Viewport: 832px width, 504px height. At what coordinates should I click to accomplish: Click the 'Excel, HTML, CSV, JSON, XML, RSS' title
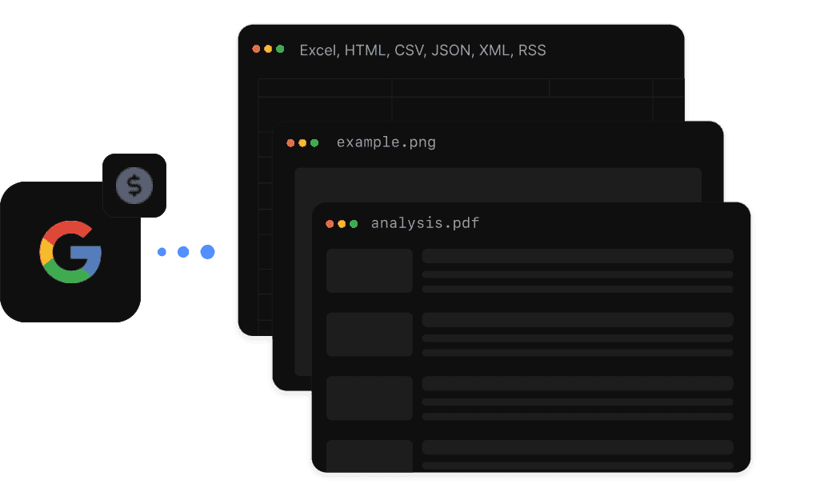click(423, 50)
